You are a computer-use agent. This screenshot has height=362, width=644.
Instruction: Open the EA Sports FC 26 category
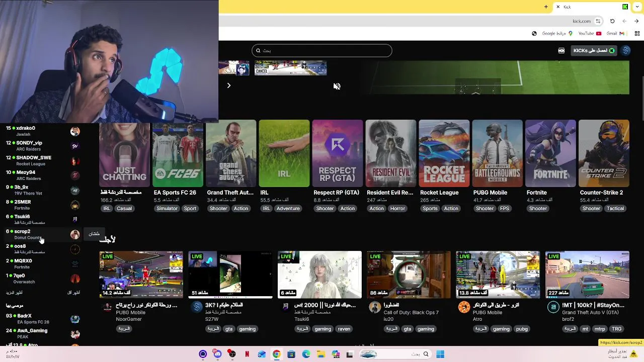pos(178,153)
